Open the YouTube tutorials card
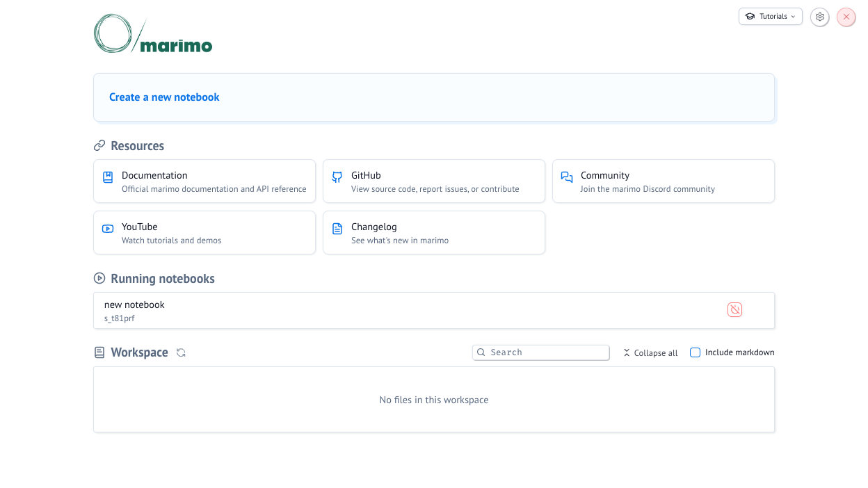868x488 pixels. [x=204, y=233]
